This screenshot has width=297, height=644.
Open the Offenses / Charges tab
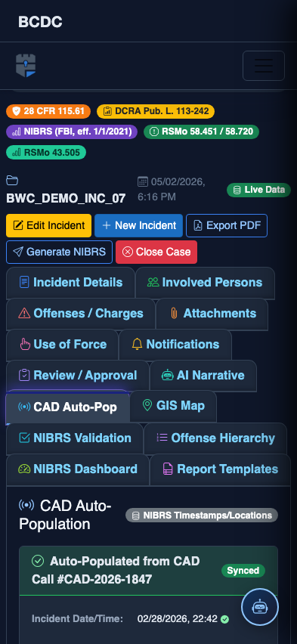(x=81, y=314)
